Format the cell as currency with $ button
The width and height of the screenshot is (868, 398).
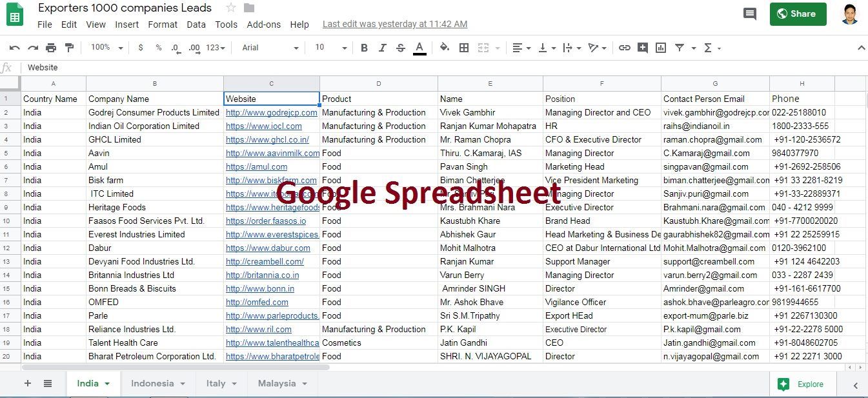141,48
